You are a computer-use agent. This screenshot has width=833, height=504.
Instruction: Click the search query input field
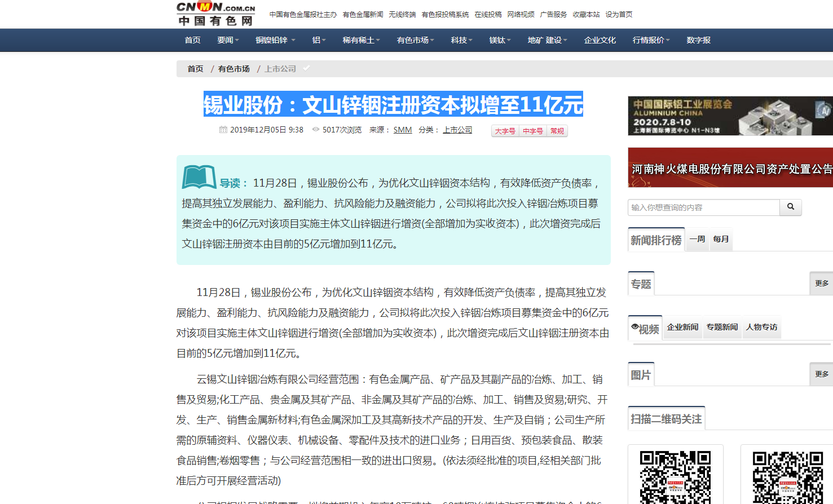(703, 207)
